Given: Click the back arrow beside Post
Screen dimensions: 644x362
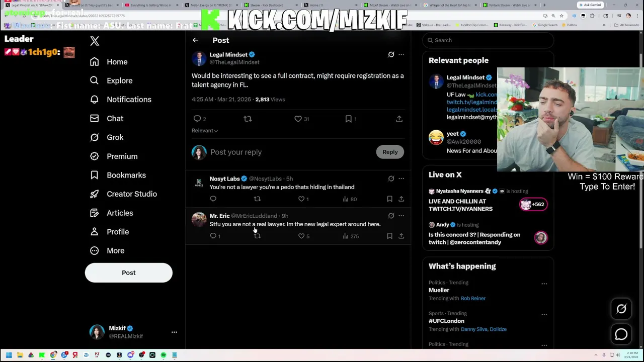Looking at the screenshot, I should pyautogui.click(x=195, y=40).
